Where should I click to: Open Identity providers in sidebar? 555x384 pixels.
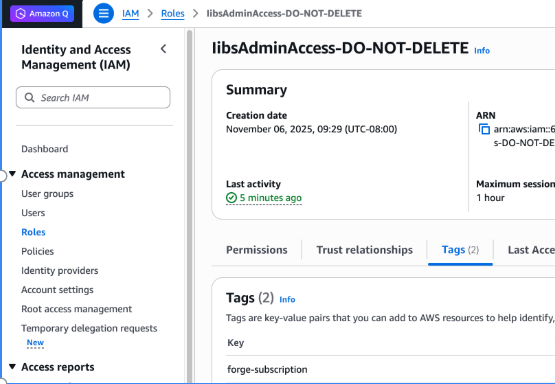point(60,270)
